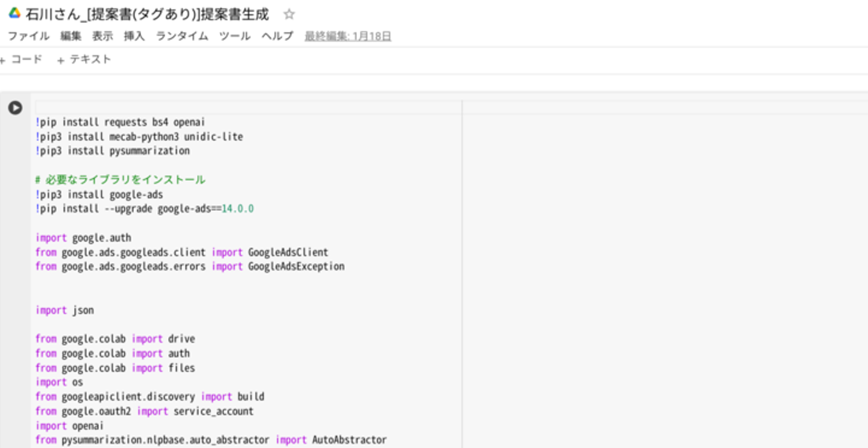Click the line "import openai"
Viewport: 868px width, 448px height.
coord(69,426)
